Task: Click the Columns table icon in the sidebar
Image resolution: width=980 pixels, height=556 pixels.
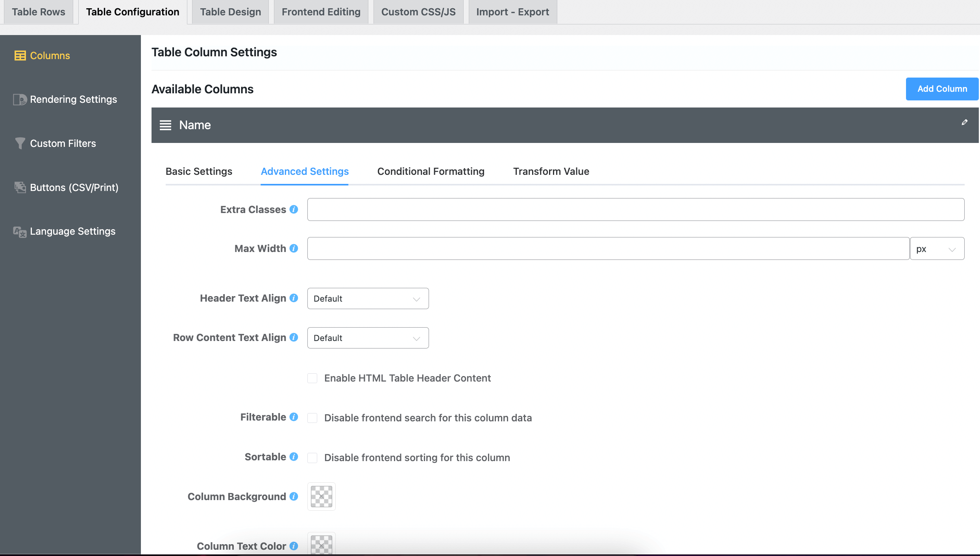Action: tap(20, 56)
